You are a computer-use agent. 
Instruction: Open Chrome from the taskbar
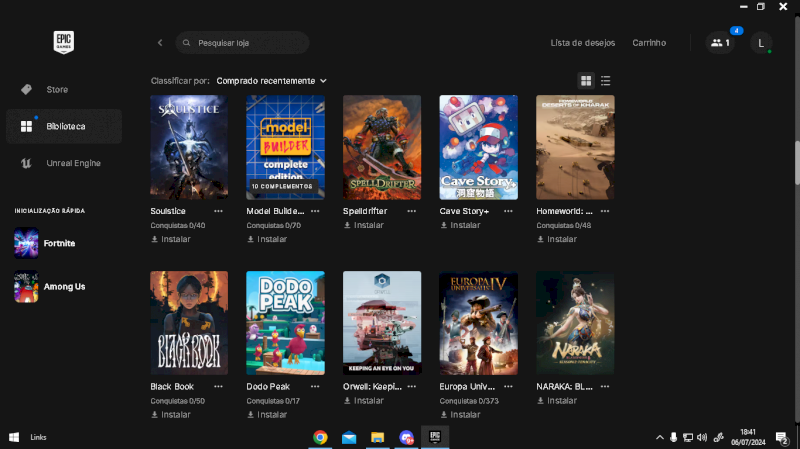click(320, 437)
